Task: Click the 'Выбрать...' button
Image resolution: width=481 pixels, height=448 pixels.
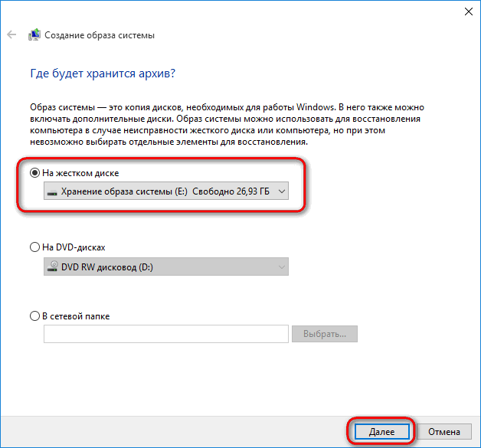Action: (325, 334)
